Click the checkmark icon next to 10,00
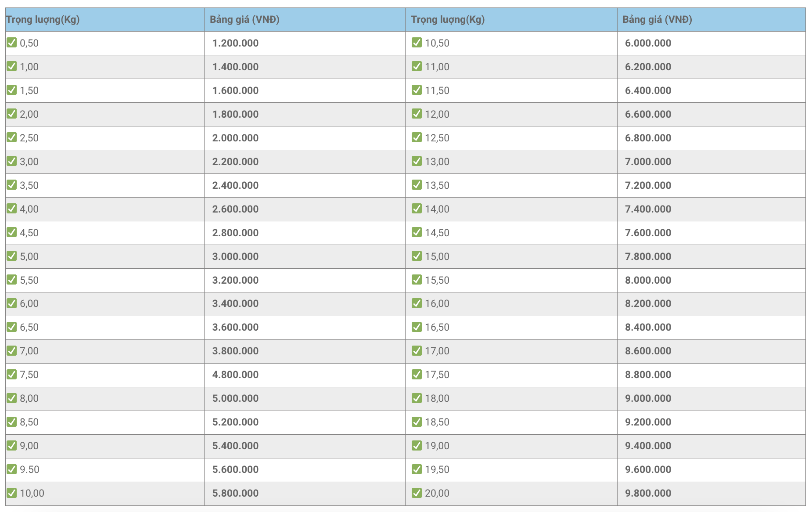This screenshot has height=512, width=812. (x=12, y=493)
